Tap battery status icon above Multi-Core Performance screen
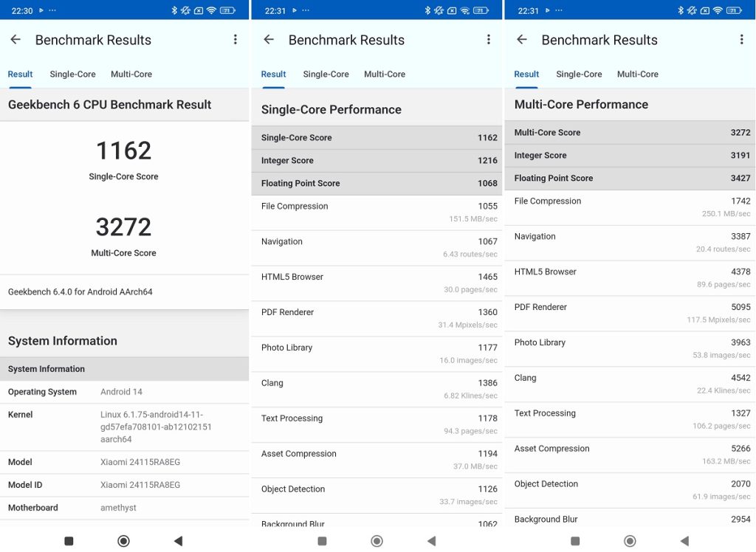Screen dimensions: 756x552 [734, 10]
